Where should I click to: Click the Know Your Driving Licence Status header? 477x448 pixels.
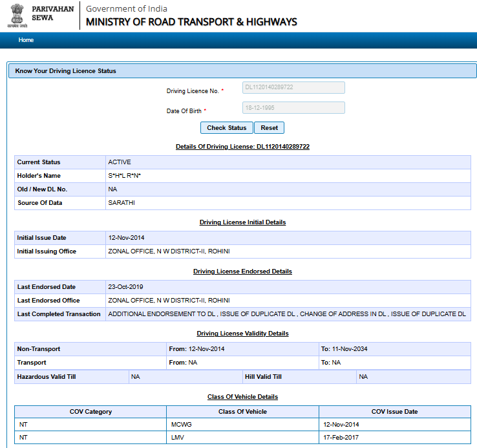66,71
